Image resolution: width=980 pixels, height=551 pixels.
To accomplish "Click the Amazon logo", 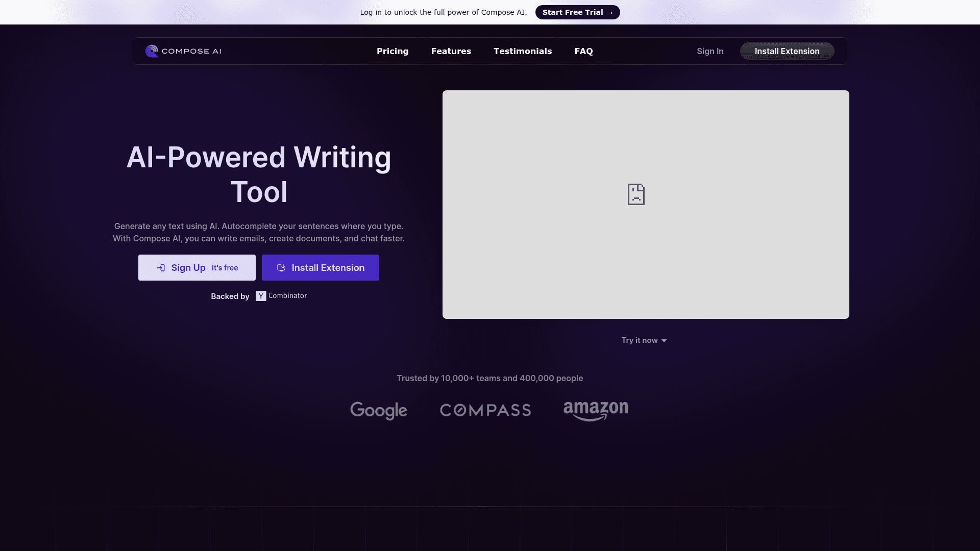I will coord(596,410).
